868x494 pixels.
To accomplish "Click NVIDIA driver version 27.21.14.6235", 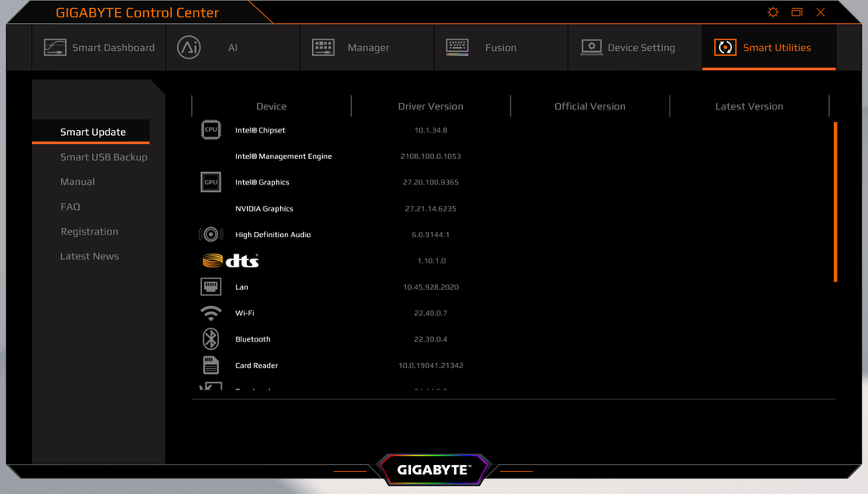I will [x=431, y=208].
